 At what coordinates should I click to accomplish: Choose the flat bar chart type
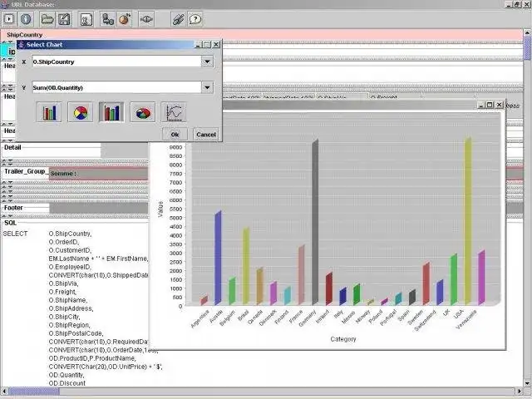click(x=49, y=112)
